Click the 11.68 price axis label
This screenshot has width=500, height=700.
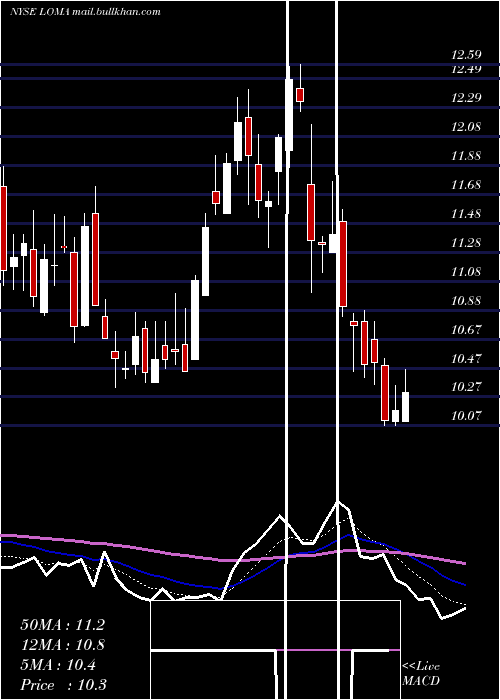tap(466, 185)
